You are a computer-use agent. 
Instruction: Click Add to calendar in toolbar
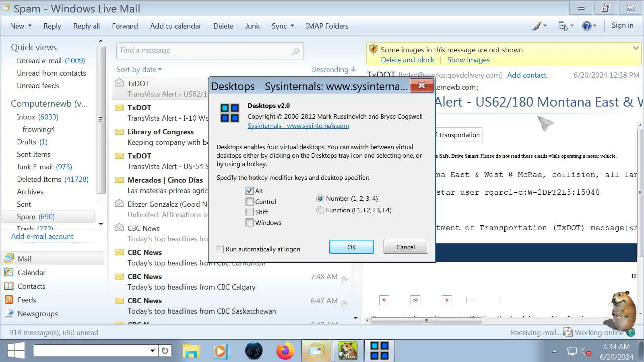(x=175, y=26)
